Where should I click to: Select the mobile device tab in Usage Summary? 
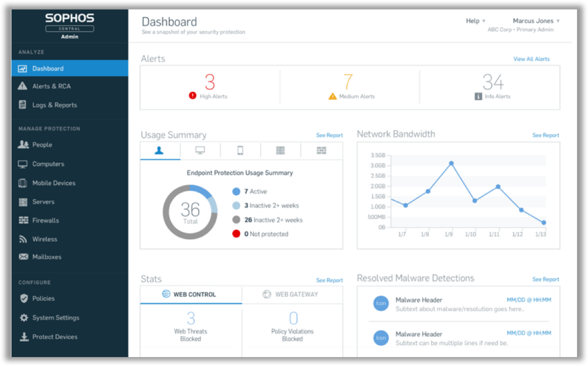click(x=240, y=151)
